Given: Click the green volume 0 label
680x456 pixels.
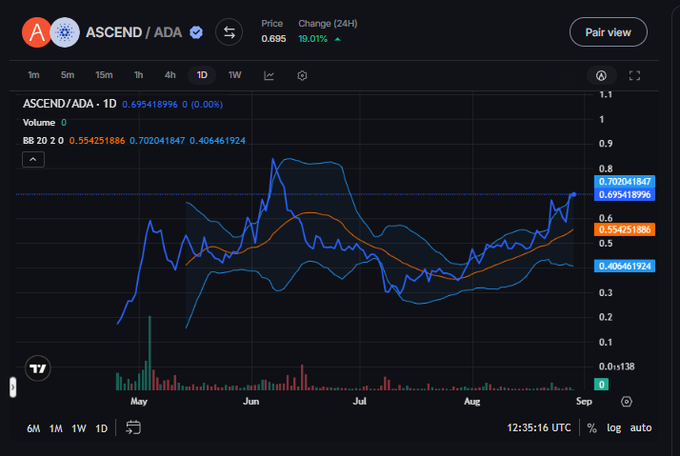Looking at the screenshot, I should pyautogui.click(x=602, y=384).
